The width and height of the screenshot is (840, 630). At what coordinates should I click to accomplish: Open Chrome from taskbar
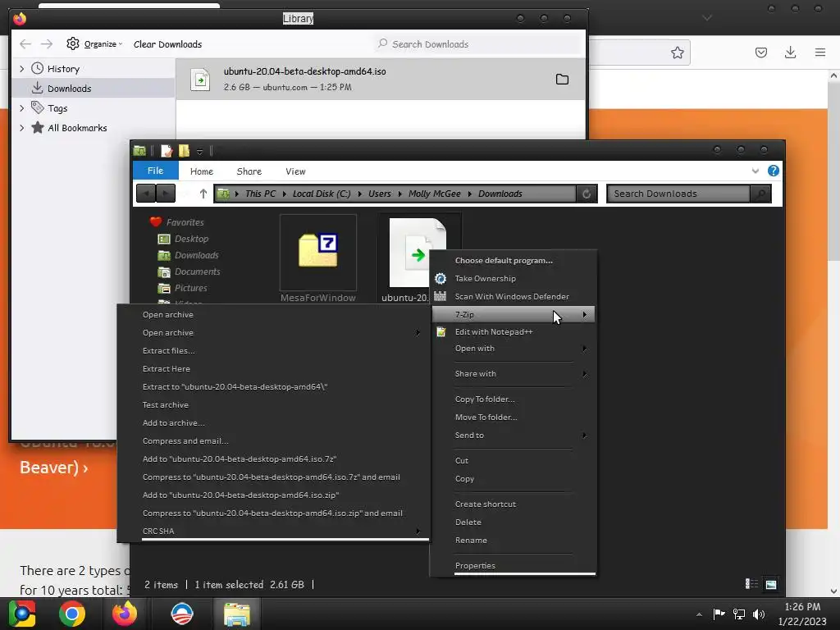click(x=72, y=614)
